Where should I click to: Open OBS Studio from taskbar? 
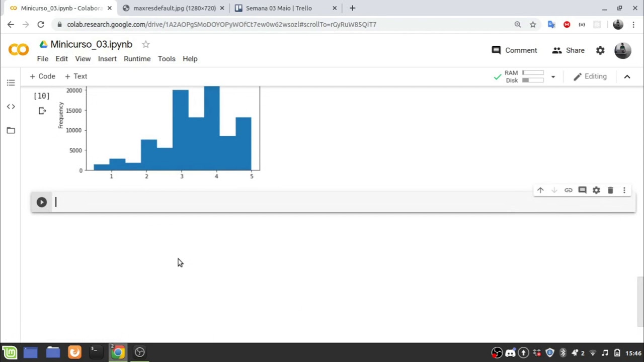pyautogui.click(x=139, y=352)
